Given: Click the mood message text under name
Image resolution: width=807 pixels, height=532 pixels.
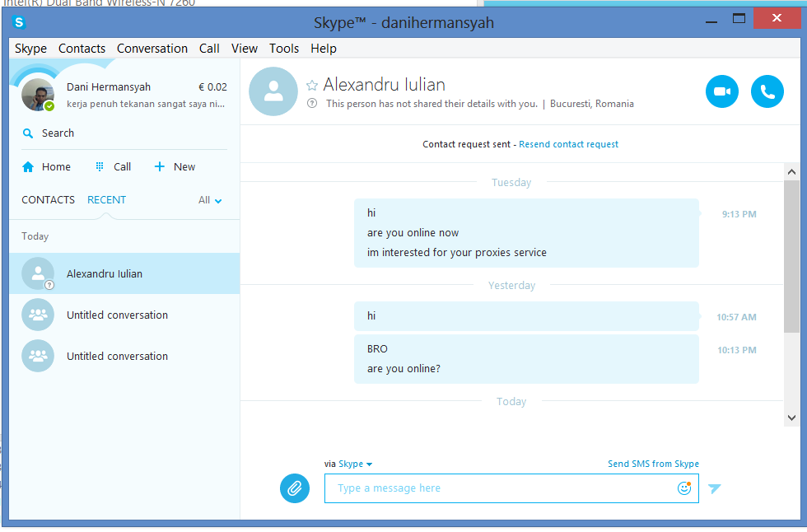Looking at the screenshot, I should click(146, 104).
